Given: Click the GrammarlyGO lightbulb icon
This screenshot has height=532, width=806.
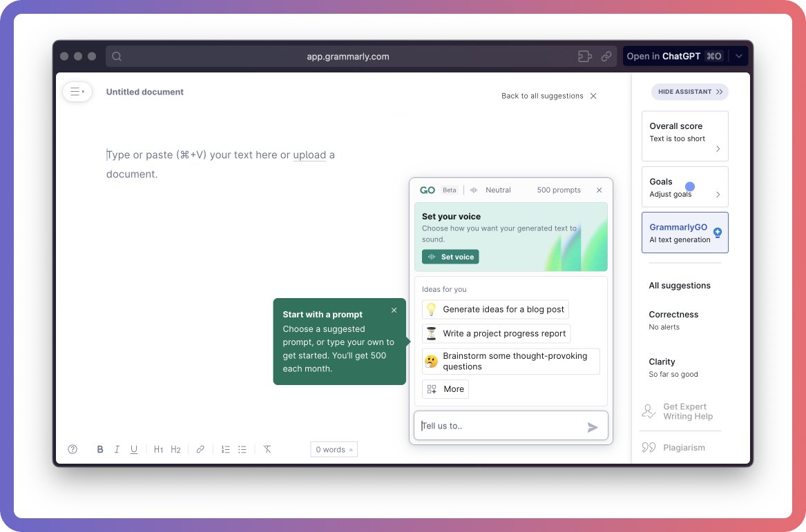Looking at the screenshot, I should pyautogui.click(x=718, y=233).
